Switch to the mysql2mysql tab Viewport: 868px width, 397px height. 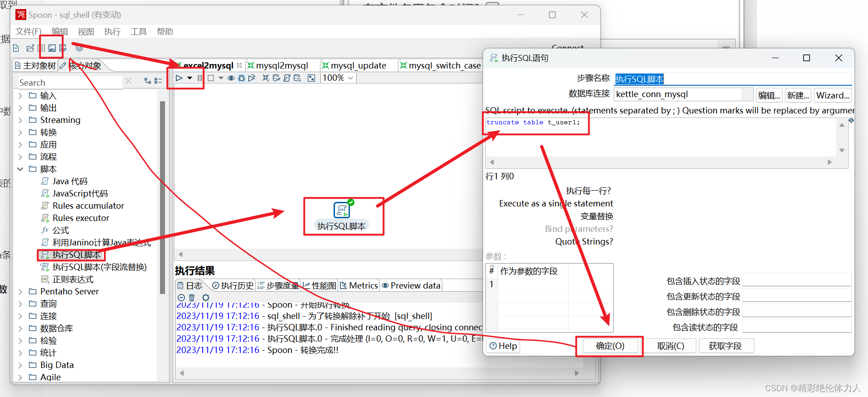pos(281,66)
